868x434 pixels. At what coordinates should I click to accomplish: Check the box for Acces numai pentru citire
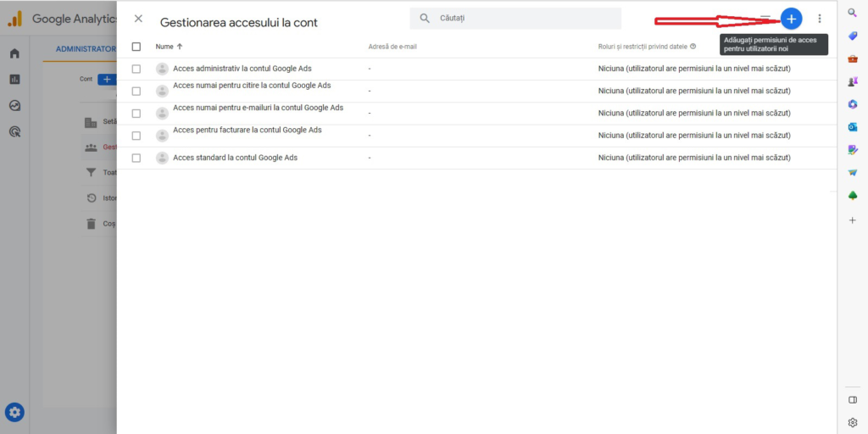click(x=136, y=91)
